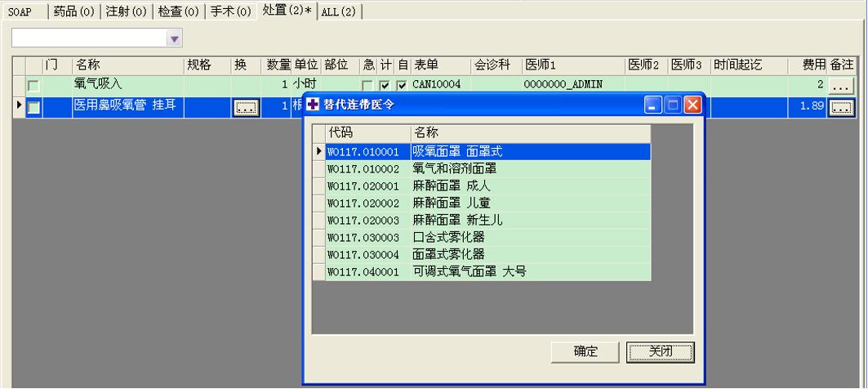
Task: Minimize the 替代连带医令 dialog
Action: [x=653, y=105]
